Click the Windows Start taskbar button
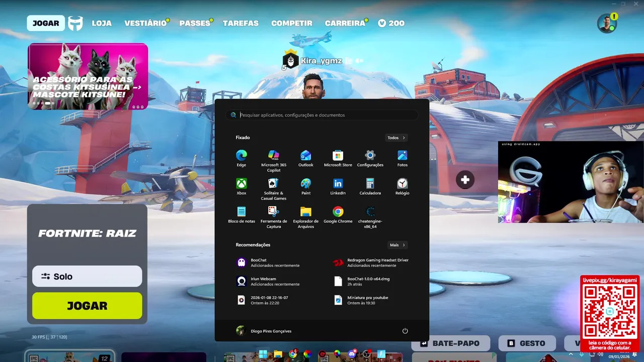 (263, 354)
